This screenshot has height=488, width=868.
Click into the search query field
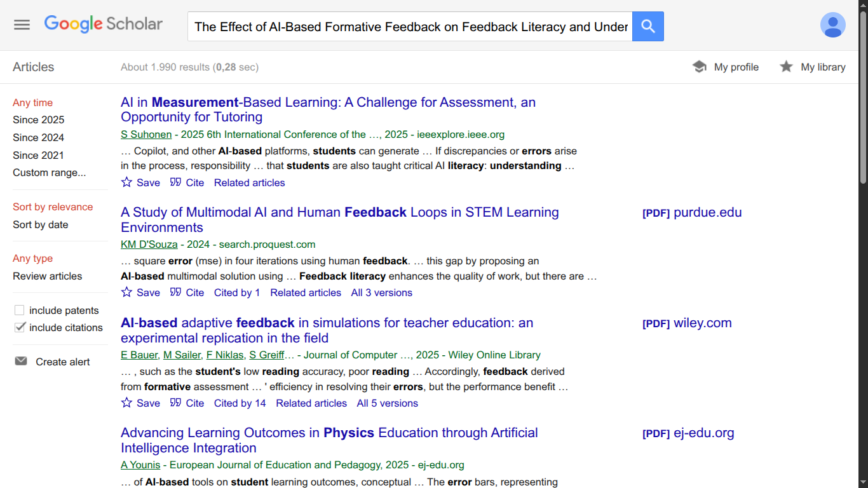pyautogui.click(x=410, y=27)
